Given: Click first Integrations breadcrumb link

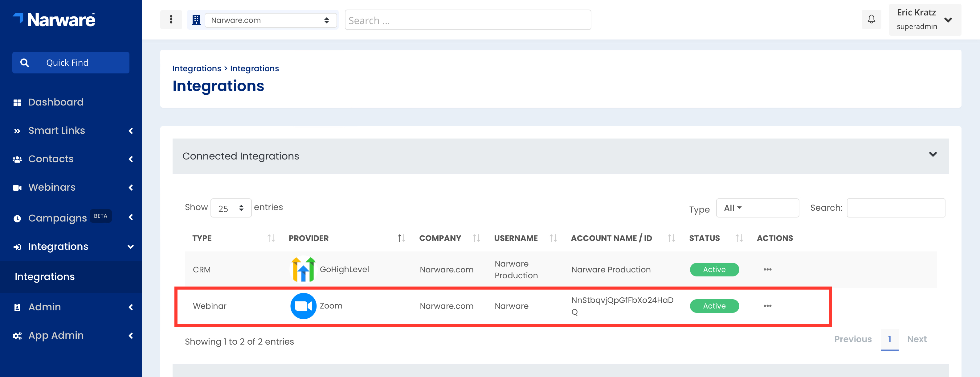Looking at the screenshot, I should tap(197, 68).
